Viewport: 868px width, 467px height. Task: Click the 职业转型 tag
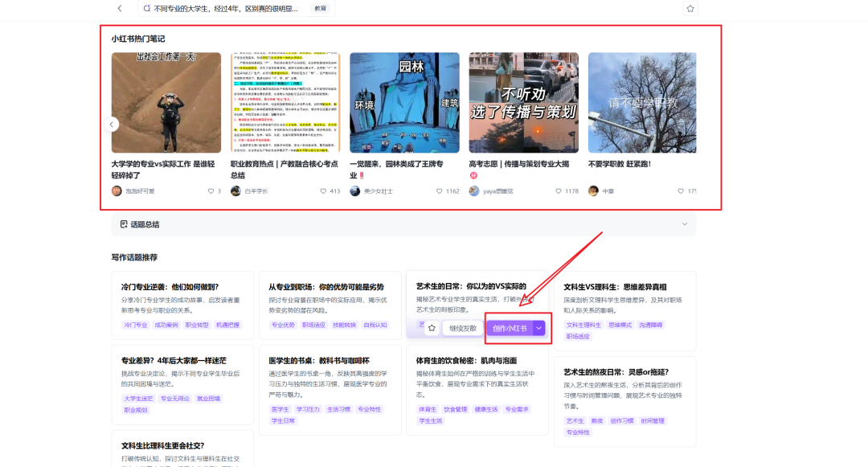click(197, 325)
